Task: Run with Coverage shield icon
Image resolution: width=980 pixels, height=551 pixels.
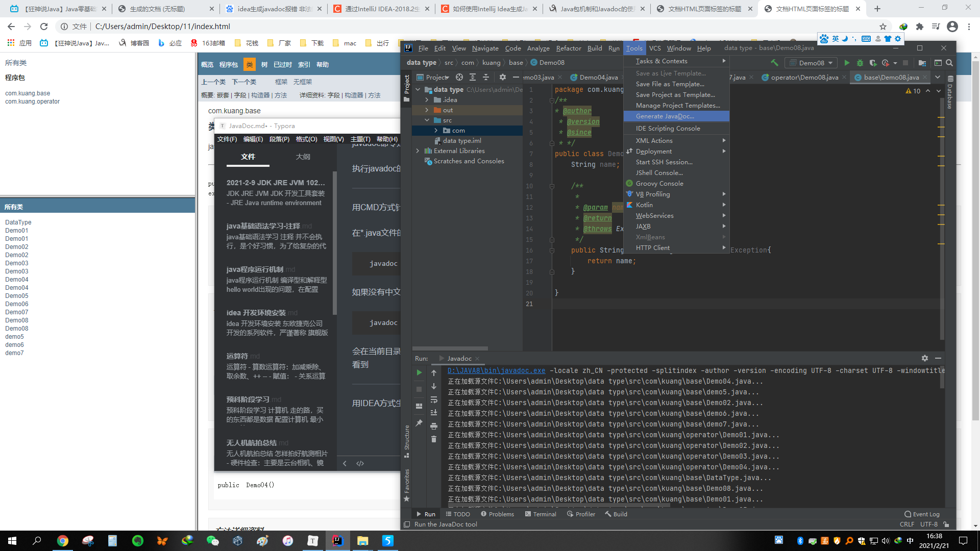Action: coord(873,63)
